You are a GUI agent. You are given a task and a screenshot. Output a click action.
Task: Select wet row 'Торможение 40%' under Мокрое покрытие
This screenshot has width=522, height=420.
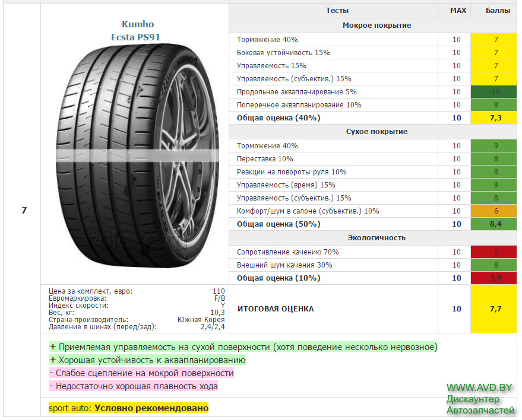tap(267, 40)
